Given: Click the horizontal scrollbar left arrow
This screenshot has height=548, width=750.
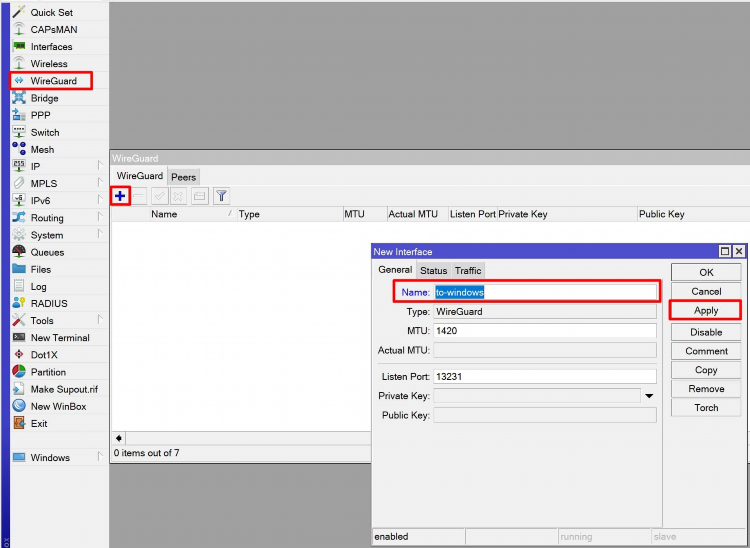Looking at the screenshot, I should click(119, 438).
